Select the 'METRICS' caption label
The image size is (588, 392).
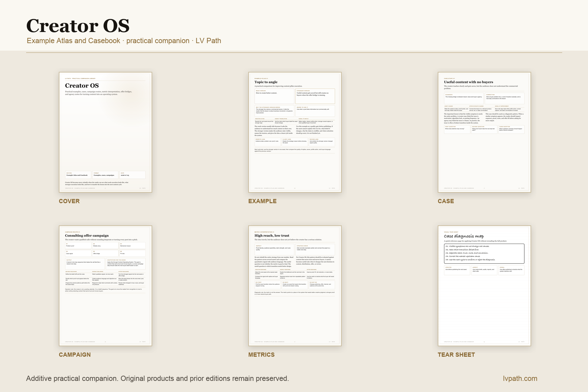tap(261, 354)
